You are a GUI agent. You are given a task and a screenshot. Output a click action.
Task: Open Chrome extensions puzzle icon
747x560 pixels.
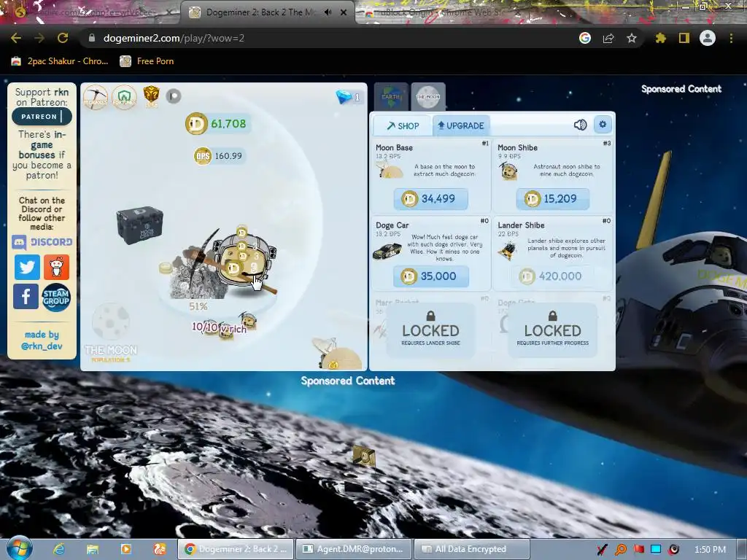click(x=660, y=38)
